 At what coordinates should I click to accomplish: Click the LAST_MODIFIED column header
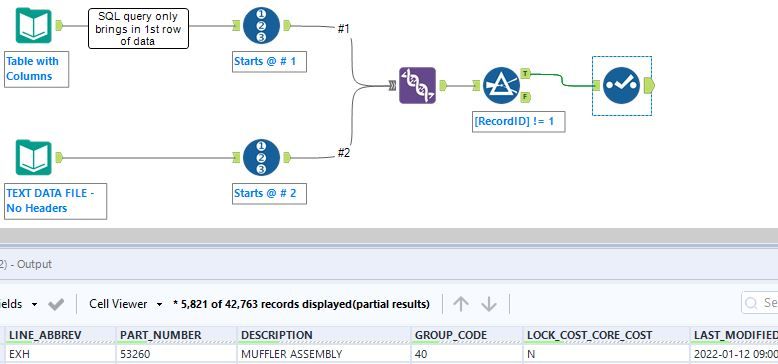(x=734, y=336)
